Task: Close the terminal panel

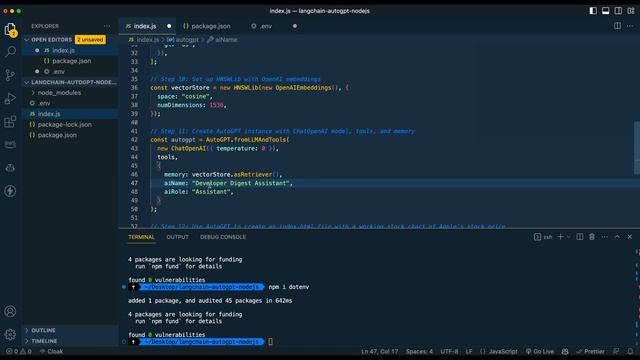Action: 630,237
